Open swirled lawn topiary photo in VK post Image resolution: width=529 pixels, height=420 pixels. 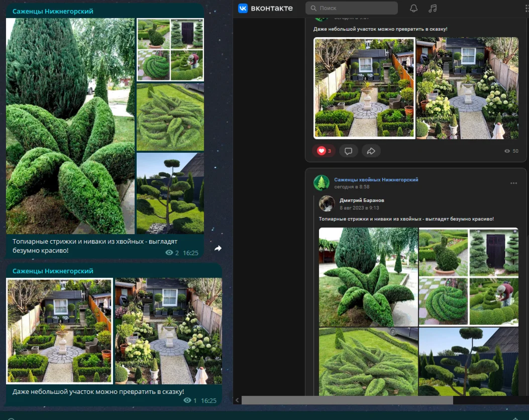pyautogui.click(x=368, y=361)
